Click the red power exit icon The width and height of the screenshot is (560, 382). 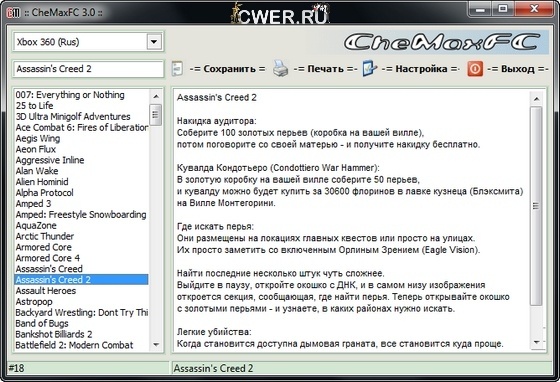click(475, 69)
